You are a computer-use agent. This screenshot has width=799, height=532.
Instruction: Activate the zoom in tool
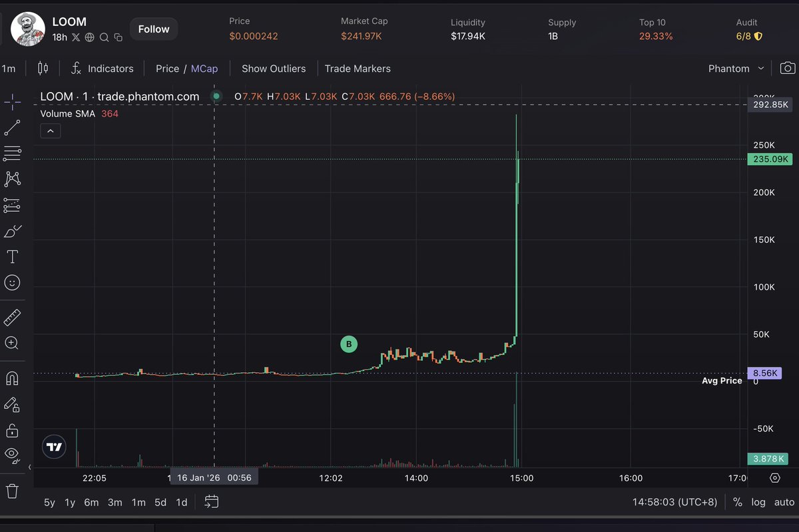pyautogui.click(x=12, y=344)
